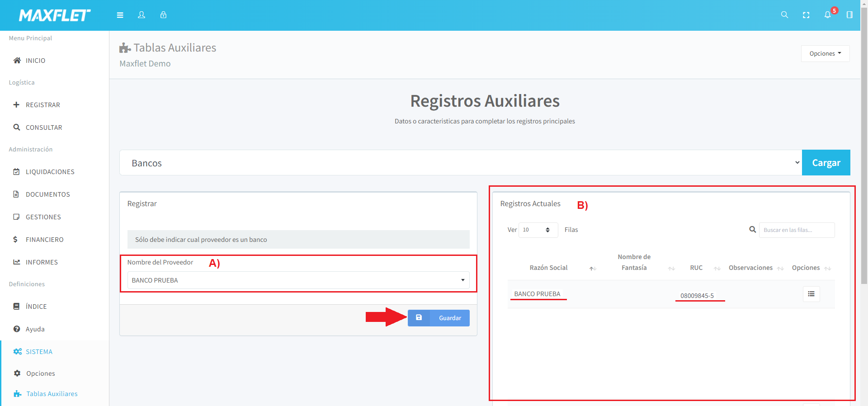Toggle the hamburger sidebar menu icon
The height and width of the screenshot is (406, 868).
120,15
